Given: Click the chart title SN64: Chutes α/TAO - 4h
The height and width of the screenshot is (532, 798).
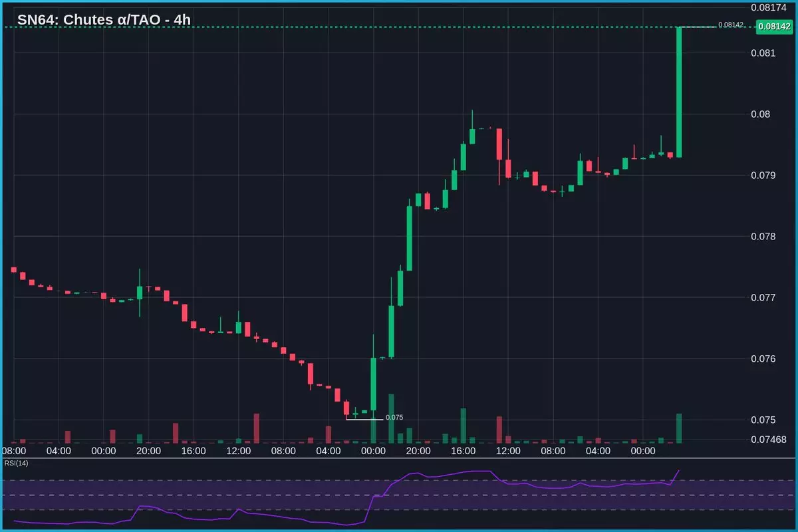Looking at the screenshot, I should [104, 19].
